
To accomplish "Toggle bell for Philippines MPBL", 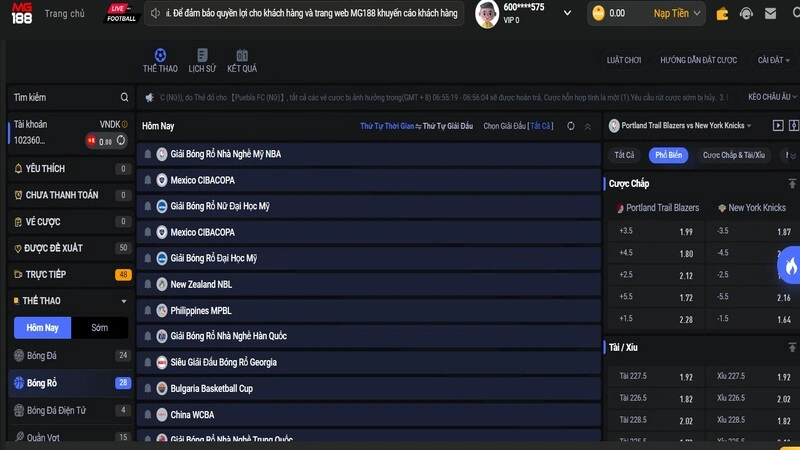I will (x=147, y=310).
